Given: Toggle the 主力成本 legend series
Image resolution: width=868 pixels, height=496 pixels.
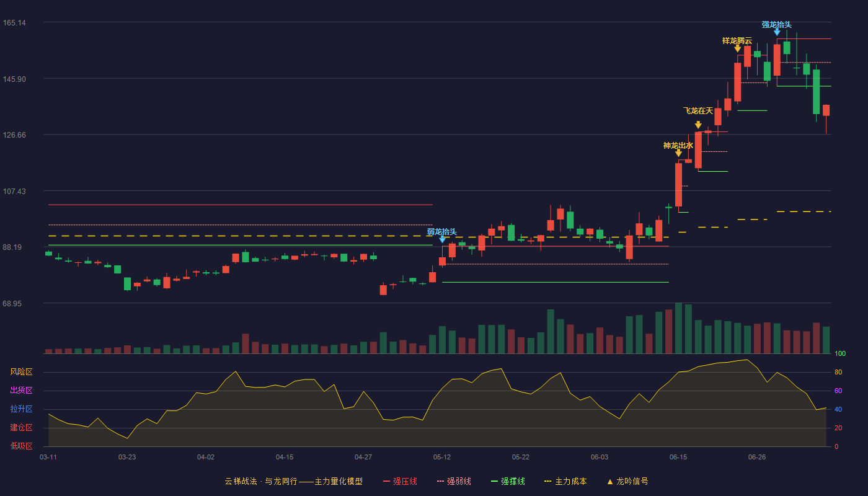Looking at the screenshot, I should pos(565,481).
